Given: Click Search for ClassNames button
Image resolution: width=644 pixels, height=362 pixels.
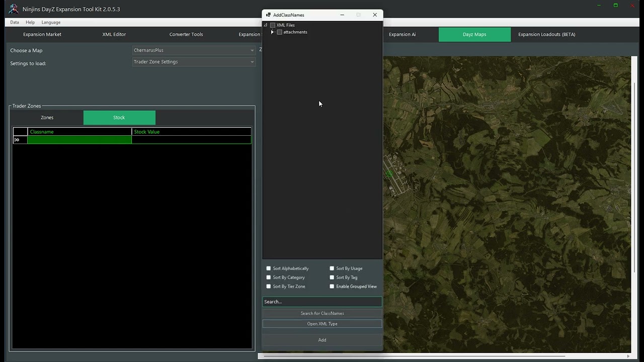Looking at the screenshot, I should click(x=322, y=313).
